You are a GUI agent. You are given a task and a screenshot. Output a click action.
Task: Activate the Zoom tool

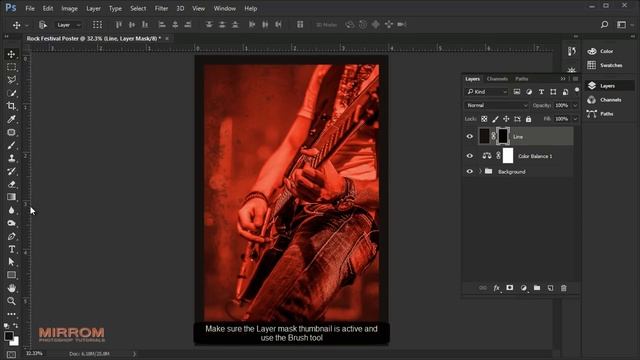(x=11, y=301)
